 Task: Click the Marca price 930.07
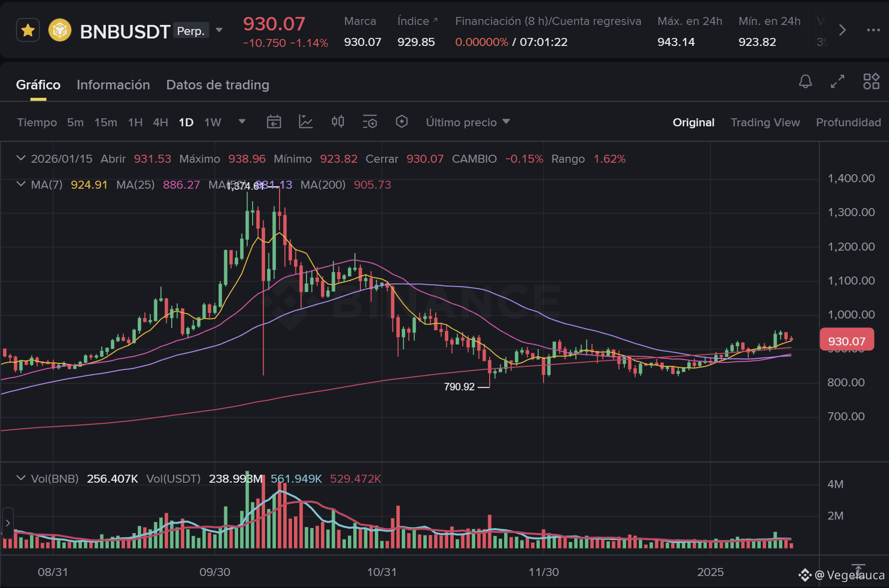click(x=362, y=42)
